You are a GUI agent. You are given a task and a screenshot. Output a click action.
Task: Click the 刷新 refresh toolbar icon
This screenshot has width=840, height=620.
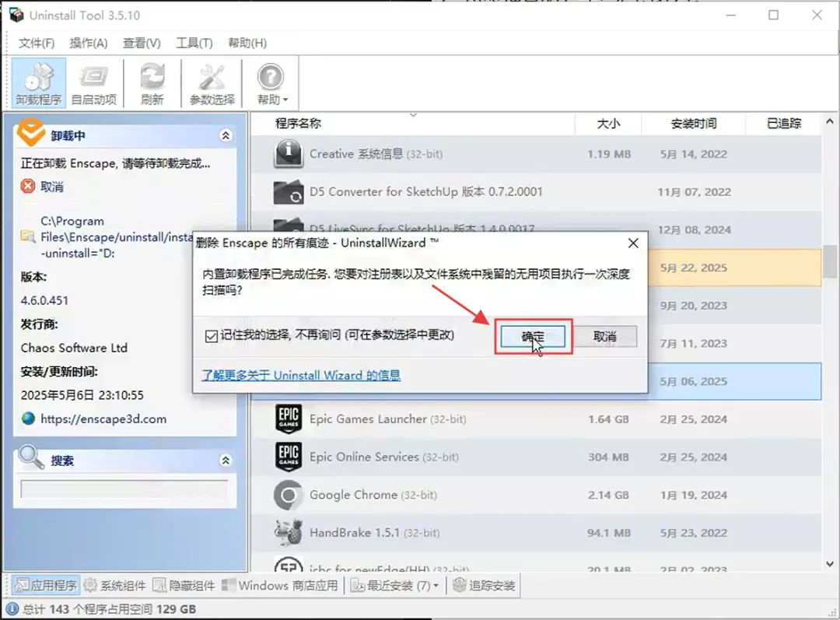click(x=152, y=83)
